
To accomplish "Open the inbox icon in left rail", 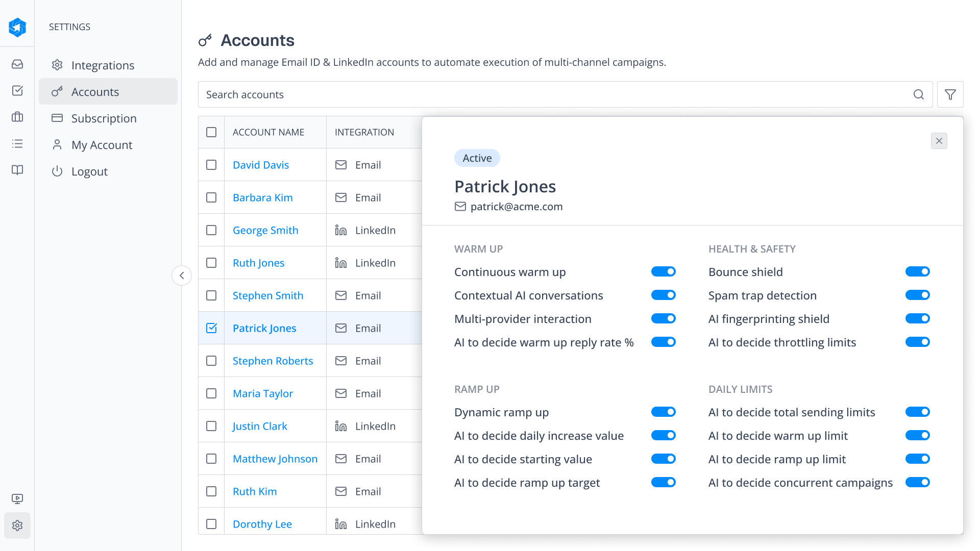I will [17, 64].
